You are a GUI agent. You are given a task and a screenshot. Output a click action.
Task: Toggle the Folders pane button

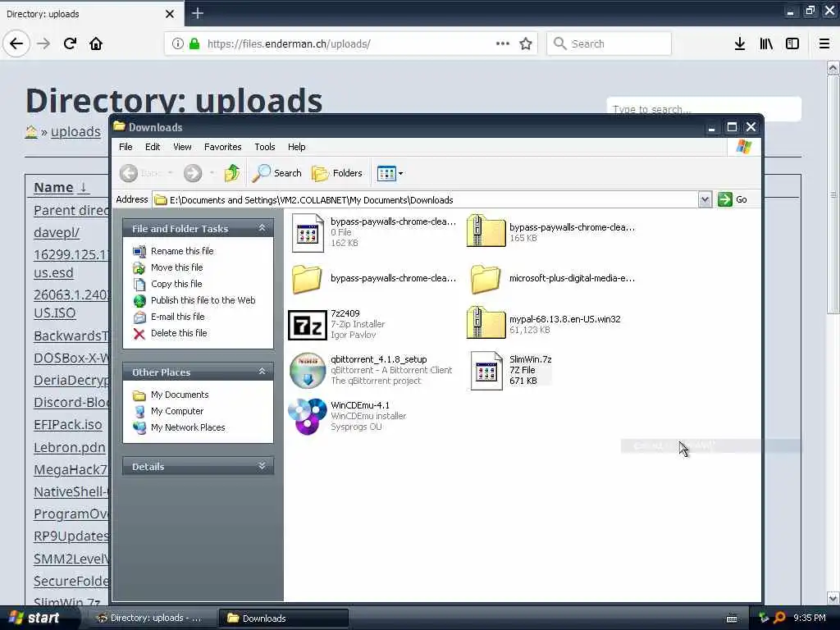pyautogui.click(x=337, y=173)
